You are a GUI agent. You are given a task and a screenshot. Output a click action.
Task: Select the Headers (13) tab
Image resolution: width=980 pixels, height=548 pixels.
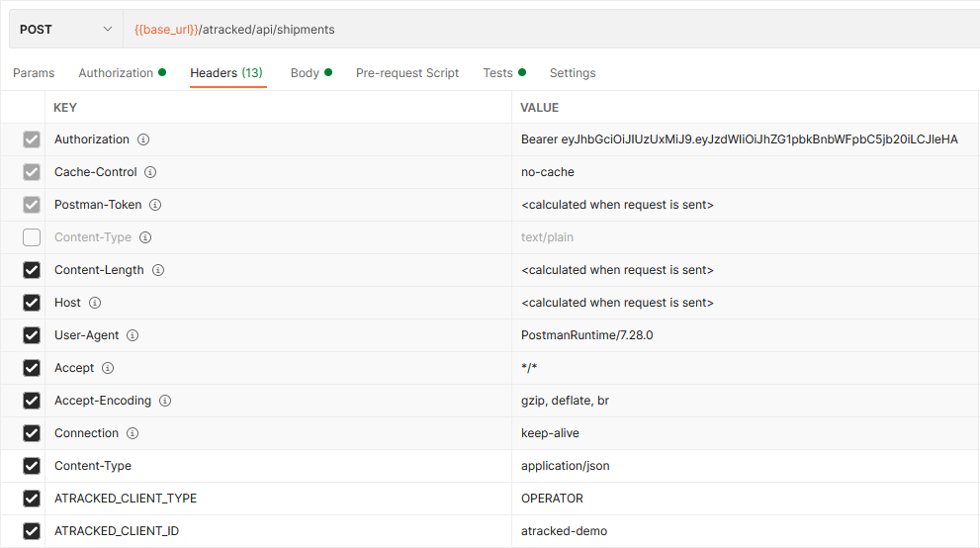click(226, 73)
